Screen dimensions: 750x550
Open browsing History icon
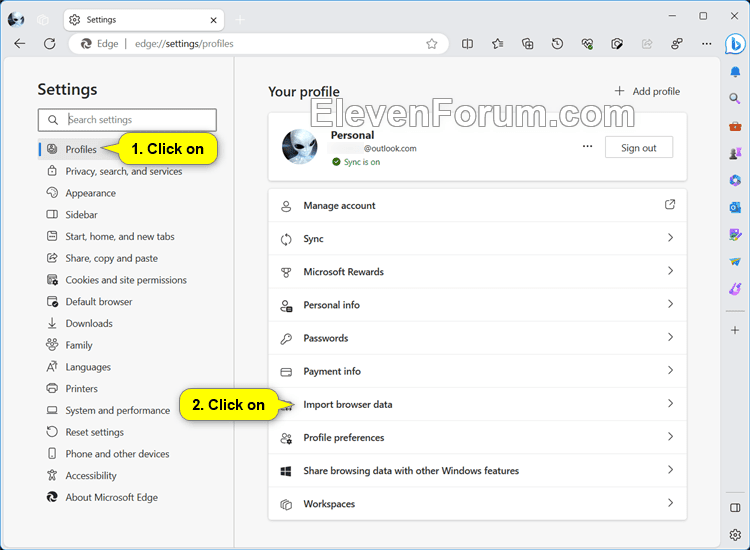557,44
